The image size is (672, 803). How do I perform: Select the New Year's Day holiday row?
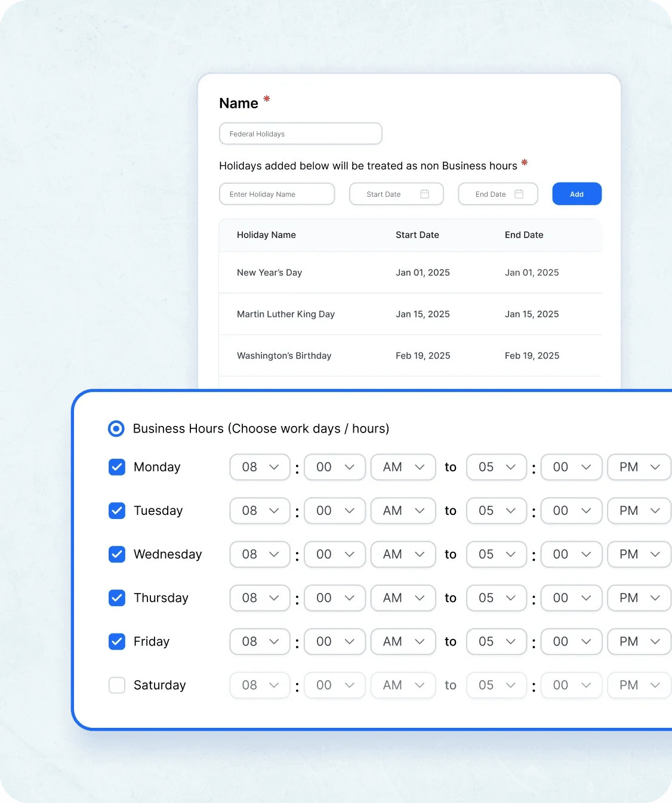coord(410,273)
